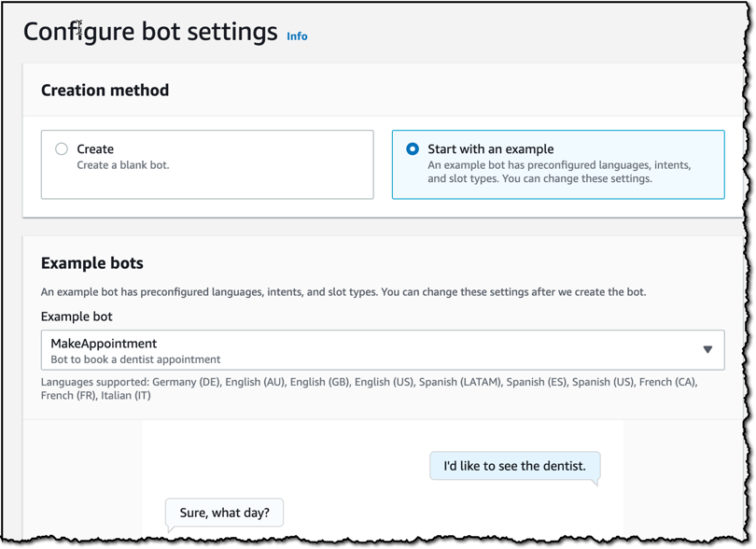Click the Create a blank bot description
The height and width of the screenshot is (549, 756).
pyautogui.click(x=123, y=165)
